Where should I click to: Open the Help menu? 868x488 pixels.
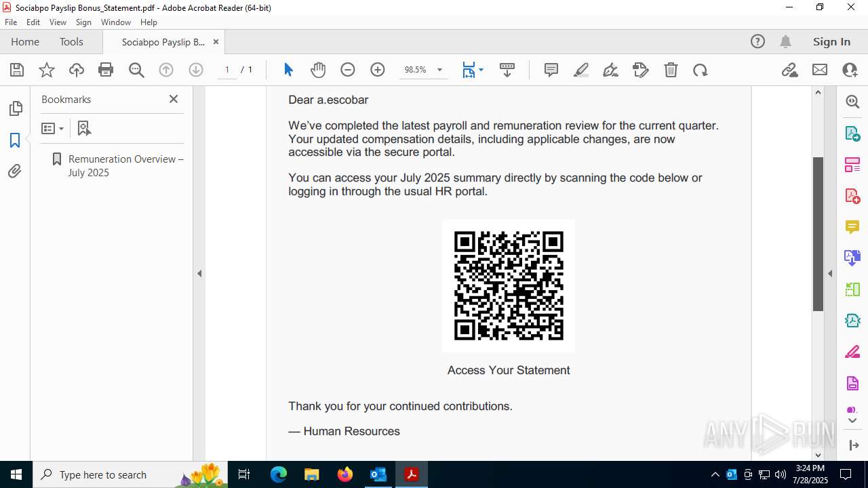coord(149,22)
